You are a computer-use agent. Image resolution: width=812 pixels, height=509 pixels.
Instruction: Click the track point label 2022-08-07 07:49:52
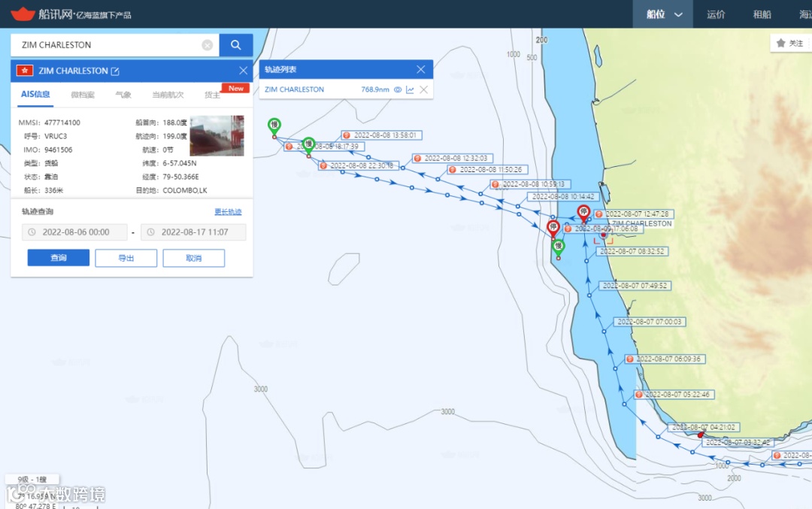point(635,285)
